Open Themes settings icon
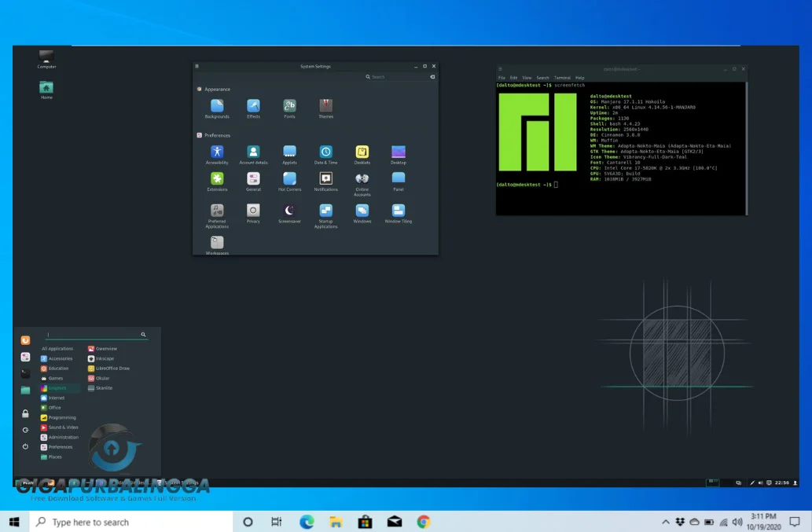 (x=326, y=106)
